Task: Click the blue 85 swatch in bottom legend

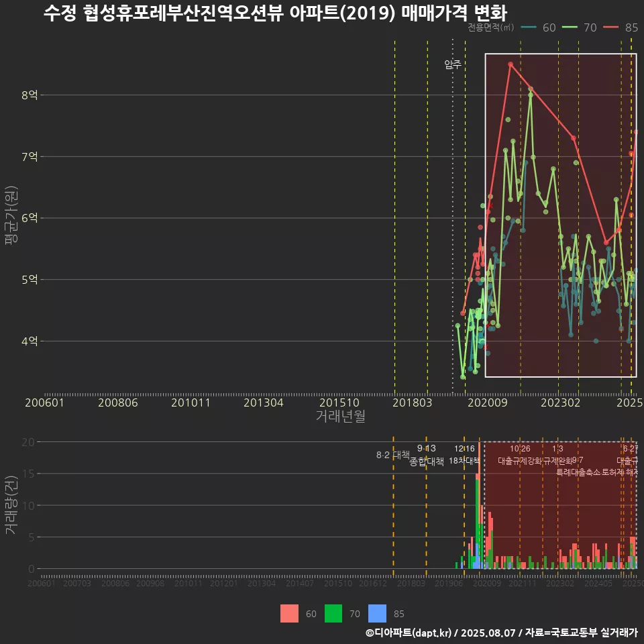Action: [378, 614]
